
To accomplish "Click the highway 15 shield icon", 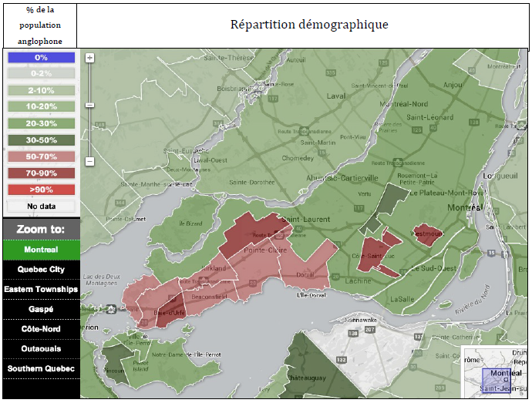I will pos(490,254).
